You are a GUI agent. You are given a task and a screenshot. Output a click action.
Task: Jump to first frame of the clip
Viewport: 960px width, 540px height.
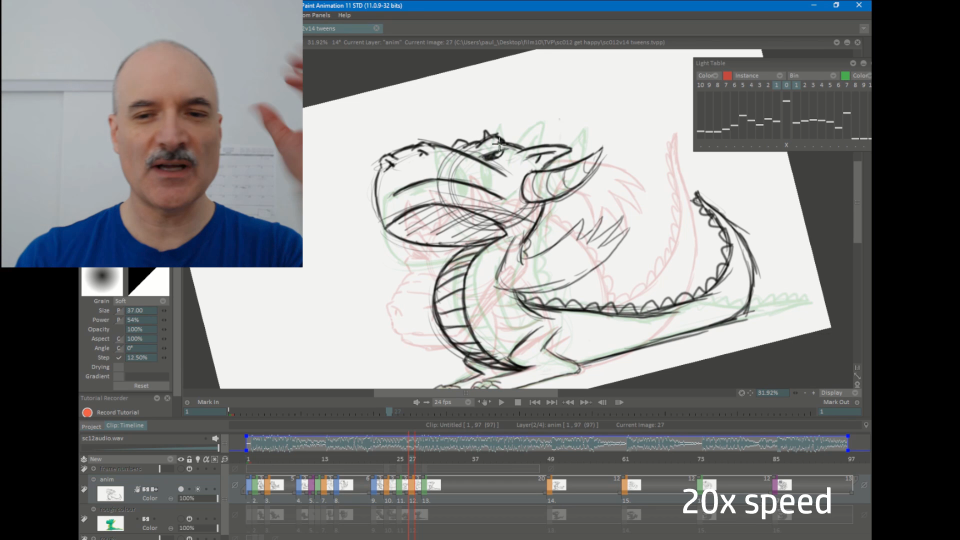(x=534, y=402)
